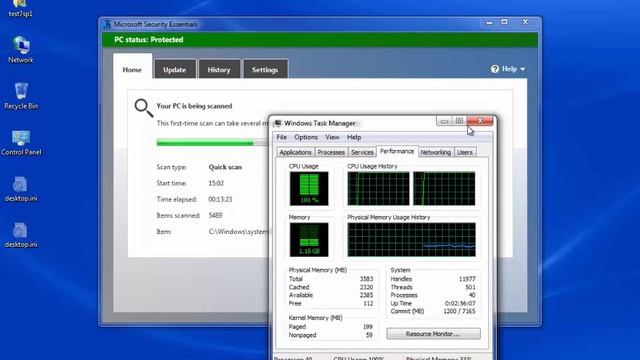Screen dimensions: 640x360
Task: Click the scan progress bar
Action: click(x=212, y=142)
